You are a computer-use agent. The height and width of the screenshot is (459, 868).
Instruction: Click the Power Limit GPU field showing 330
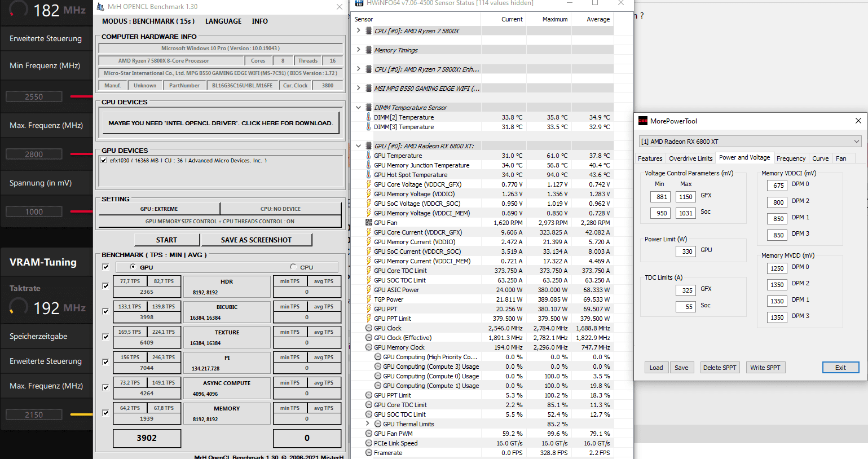(687, 251)
